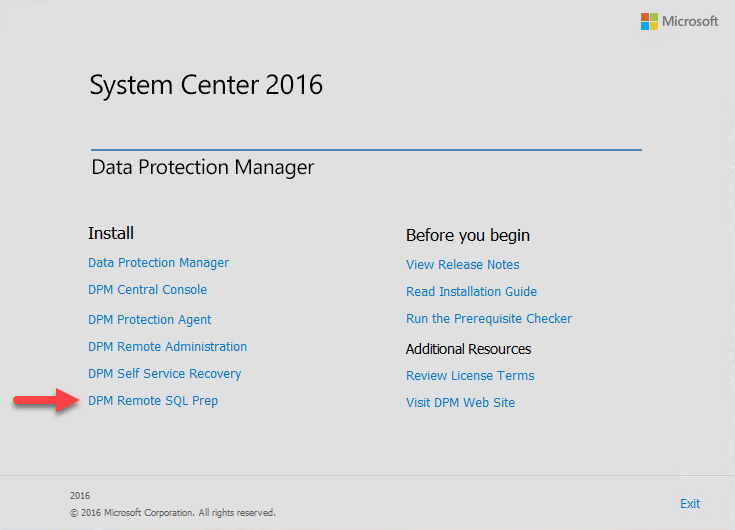Click the red arrow annotation
735x530 pixels.
pos(46,400)
